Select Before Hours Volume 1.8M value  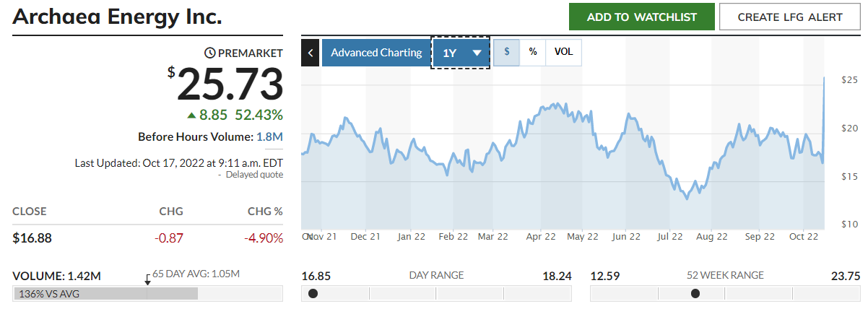[x=269, y=136]
